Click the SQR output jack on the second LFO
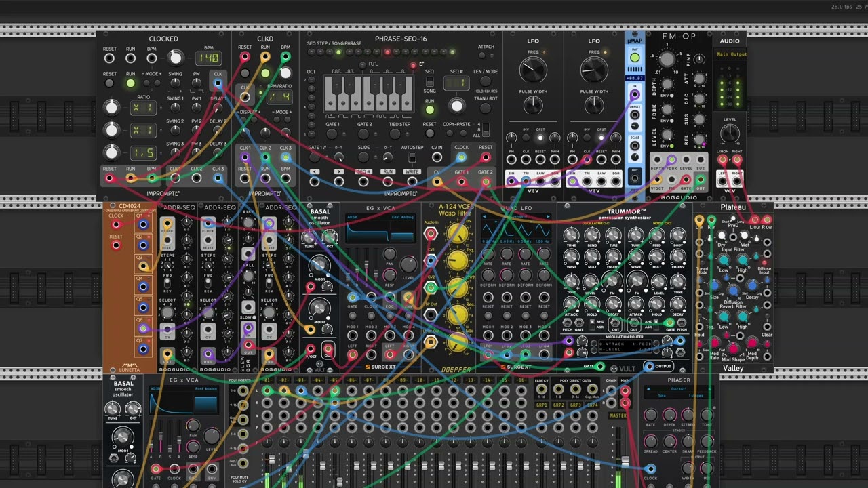This screenshot has width=868, height=488. coord(616,181)
